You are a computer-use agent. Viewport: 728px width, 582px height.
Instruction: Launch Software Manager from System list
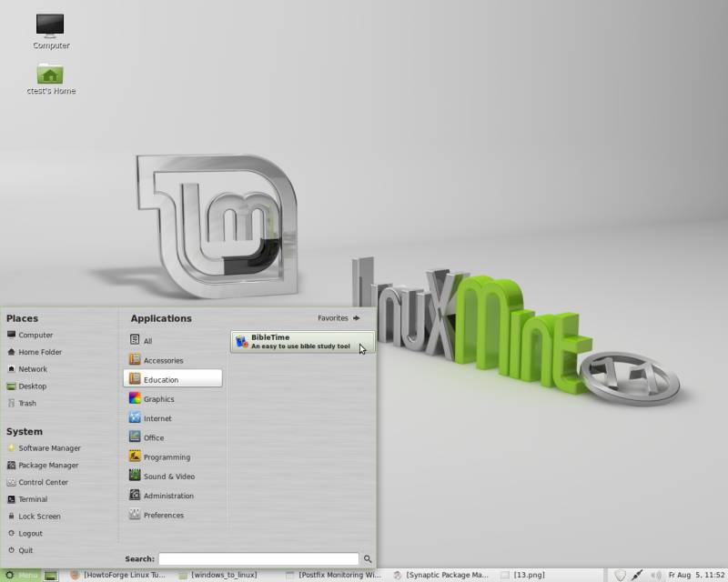(x=44, y=448)
